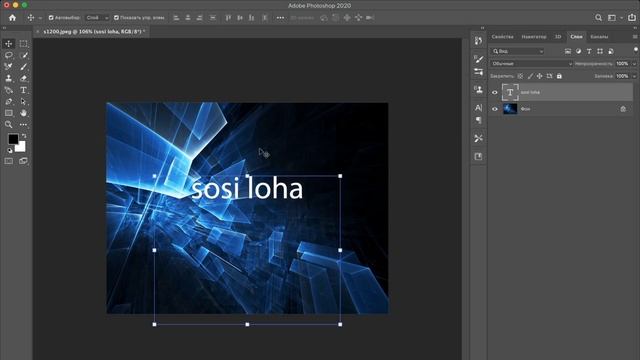Toggle lock position
This screenshot has width=640, height=360.
[x=540, y=76]
